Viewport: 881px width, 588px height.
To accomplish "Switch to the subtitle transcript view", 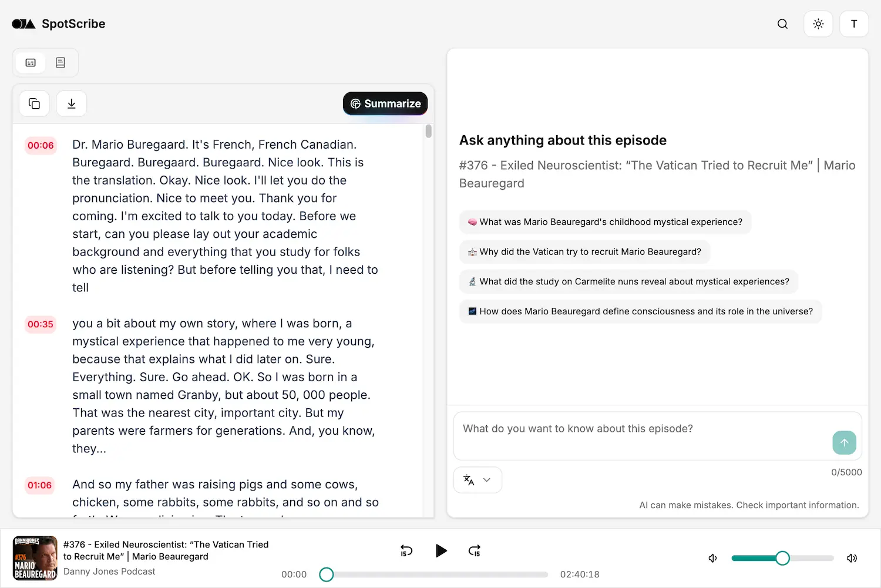I will pos(30,62).
